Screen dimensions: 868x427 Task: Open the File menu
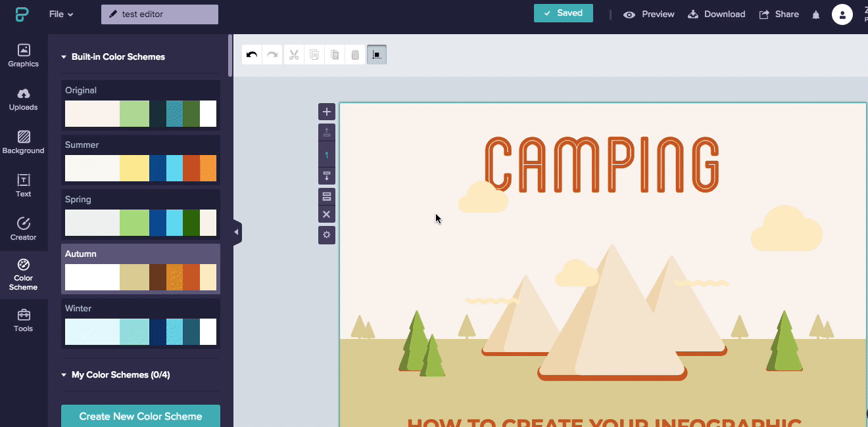tap(61, 14)
